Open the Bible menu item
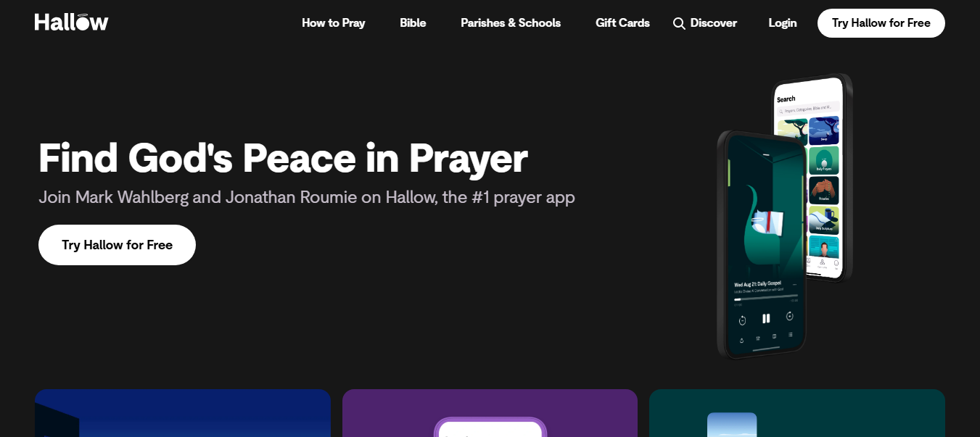 (413, 23)
